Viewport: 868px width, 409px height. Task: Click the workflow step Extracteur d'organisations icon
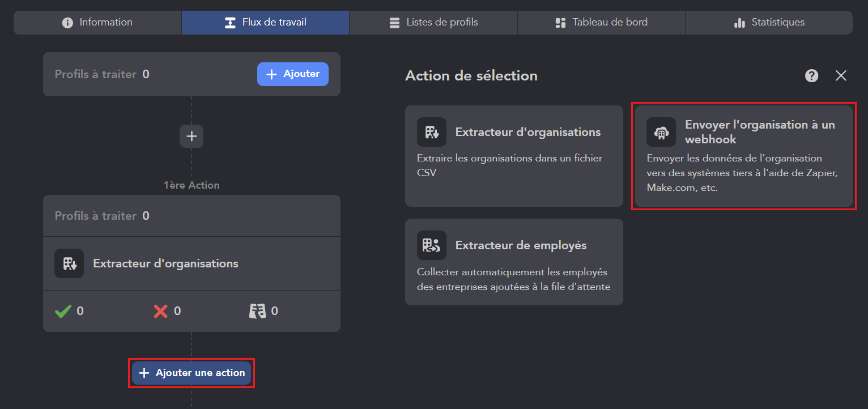(x=69, y=263)
